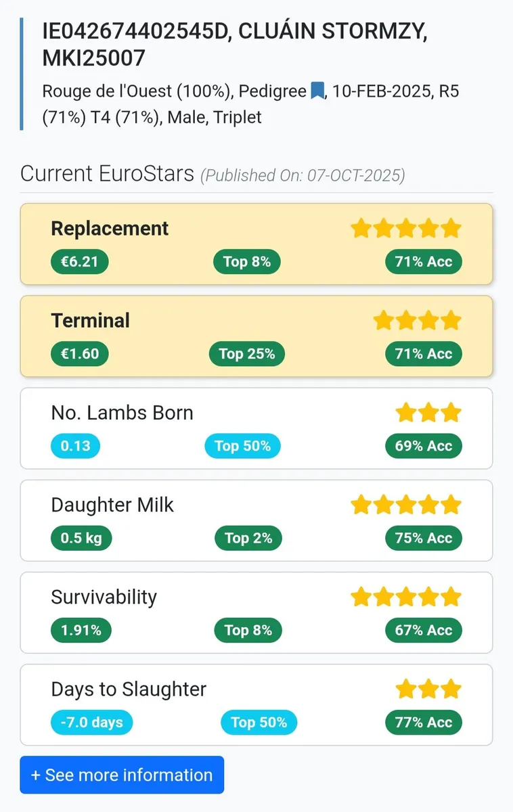Click the 75% Acc accuracy badge
This screenshot has width=513, height=812.
(x=423, y=538)
